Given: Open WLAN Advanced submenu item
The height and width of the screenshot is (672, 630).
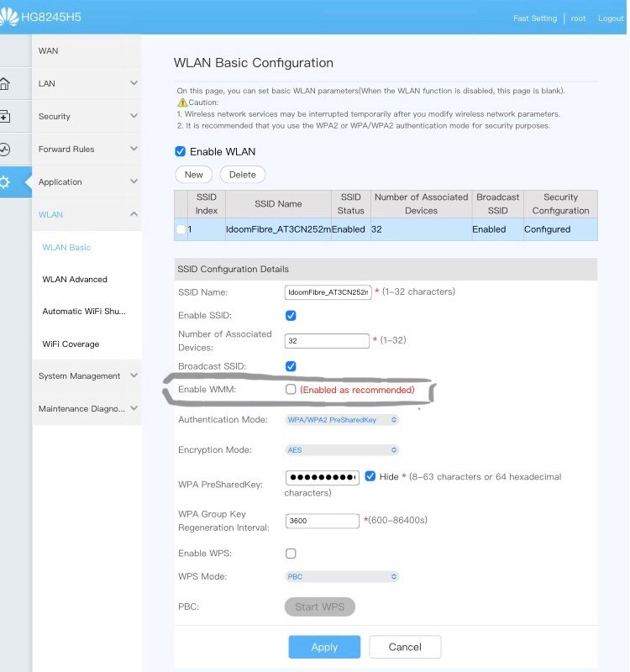Looking at the screenshot, I should tap(75, 280).
